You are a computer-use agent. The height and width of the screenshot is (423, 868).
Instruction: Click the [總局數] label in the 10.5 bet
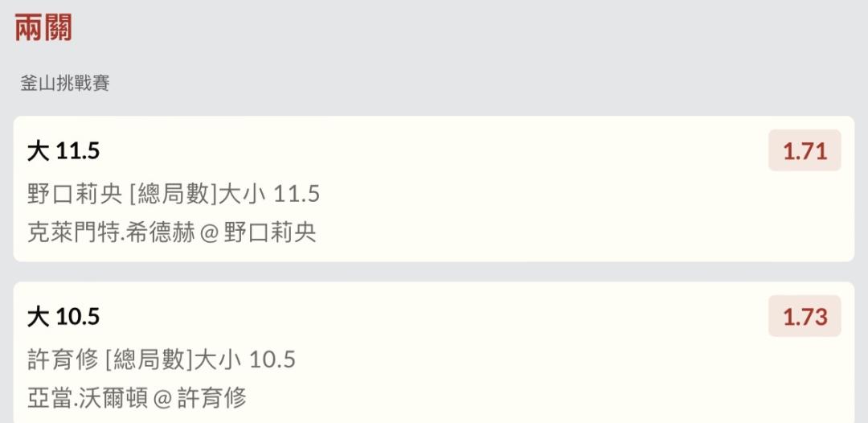point(149,359)
